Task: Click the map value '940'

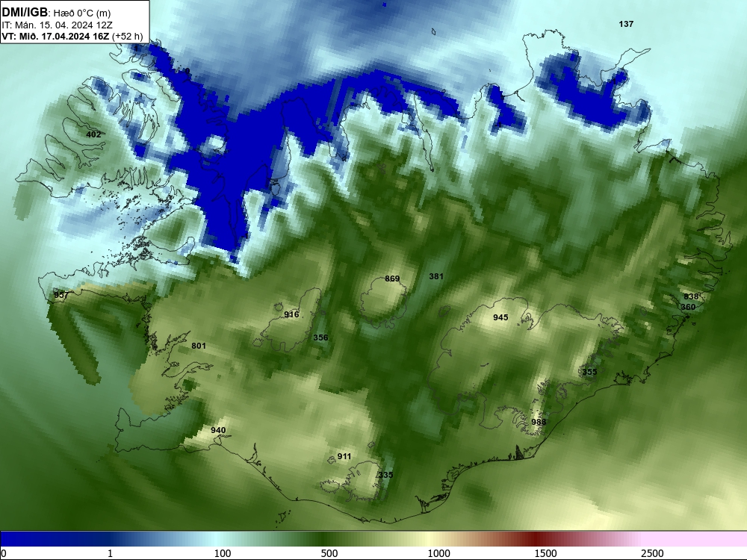Action: [x=218, y=430]
